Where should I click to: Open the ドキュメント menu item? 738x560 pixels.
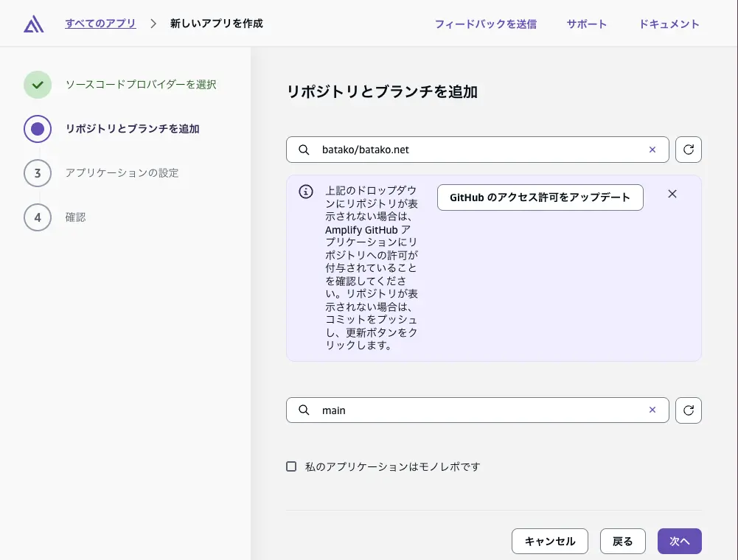coord(669,24)
